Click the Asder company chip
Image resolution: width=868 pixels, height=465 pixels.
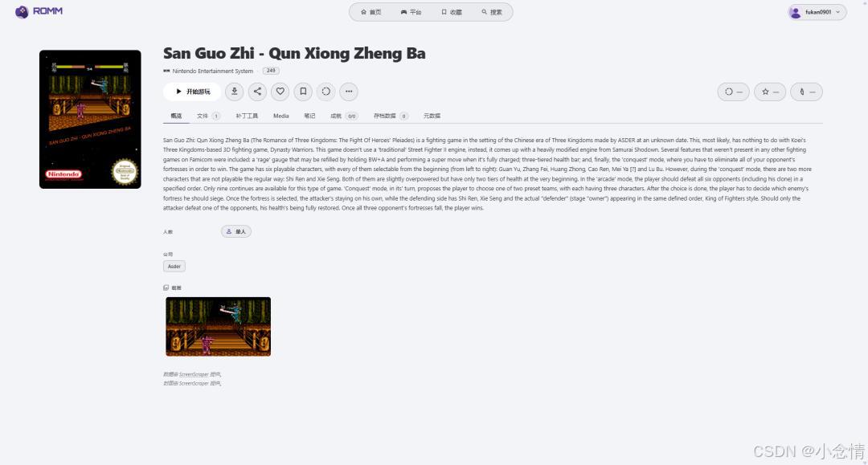click(x=174, y=267)
